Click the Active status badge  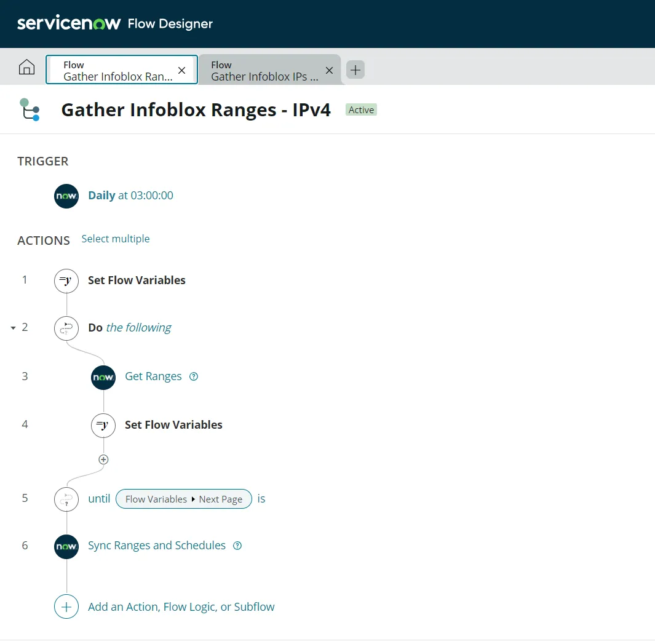coord(362,110)
